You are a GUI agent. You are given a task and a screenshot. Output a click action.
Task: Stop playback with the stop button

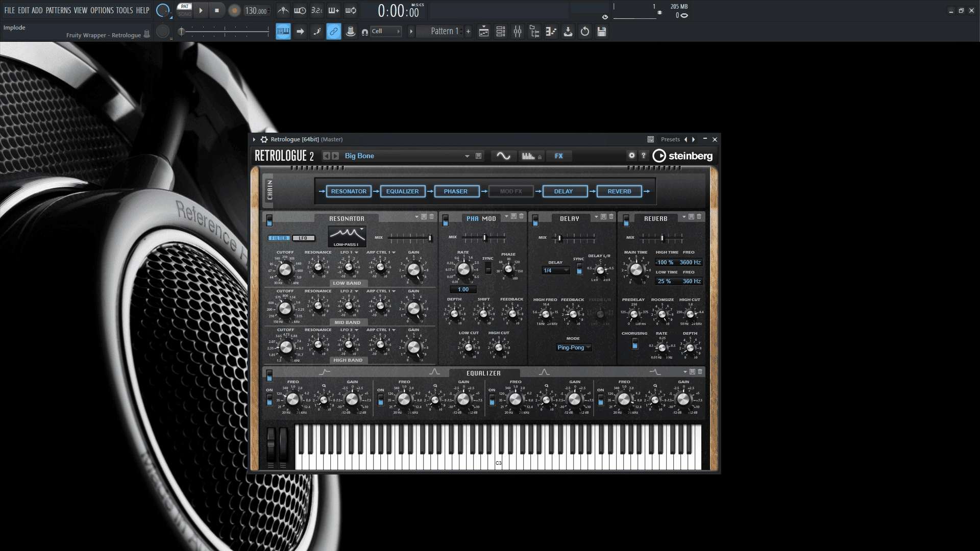point(217,10)
